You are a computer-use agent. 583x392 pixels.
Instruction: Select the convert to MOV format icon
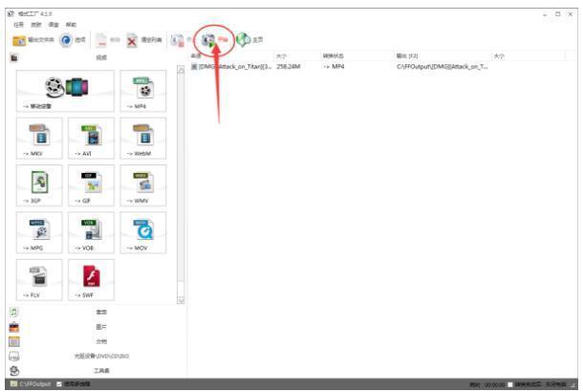(x=143, y=231)
